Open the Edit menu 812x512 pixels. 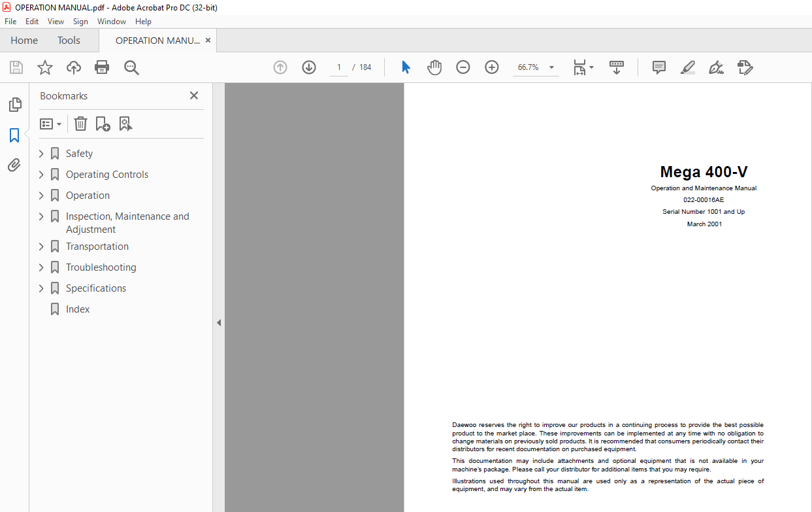(32, 22)
